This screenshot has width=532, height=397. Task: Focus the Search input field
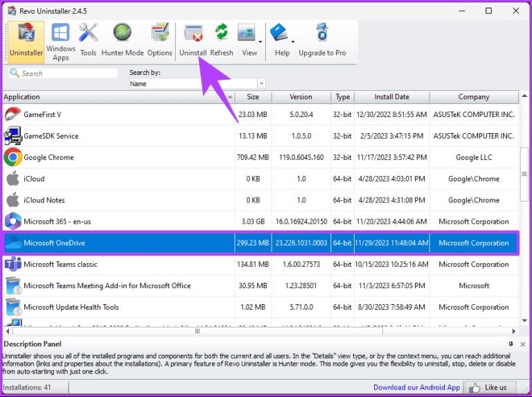pos(63,73)
